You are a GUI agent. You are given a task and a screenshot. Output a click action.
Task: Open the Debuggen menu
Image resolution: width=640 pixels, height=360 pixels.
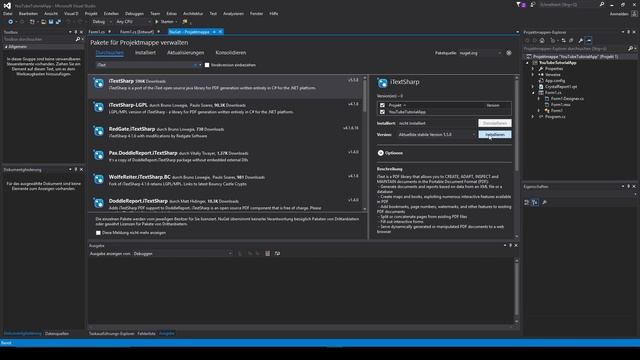click(x=134, y=13)
